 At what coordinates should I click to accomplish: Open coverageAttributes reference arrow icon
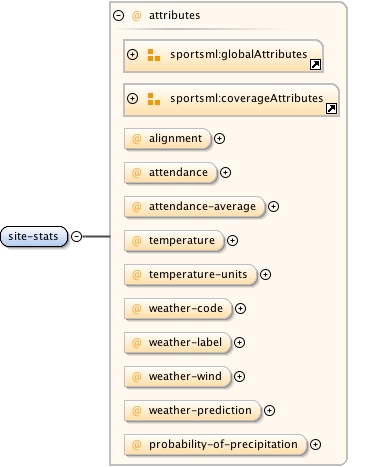[331, 108]
